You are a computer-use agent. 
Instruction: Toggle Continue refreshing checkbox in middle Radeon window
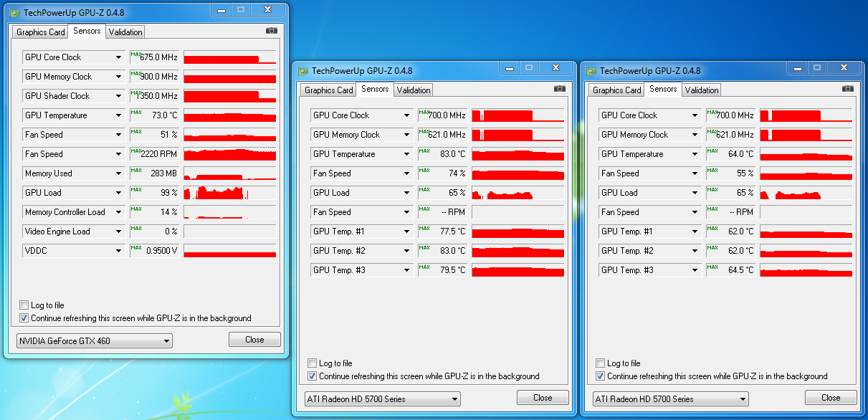pos(313,376)
